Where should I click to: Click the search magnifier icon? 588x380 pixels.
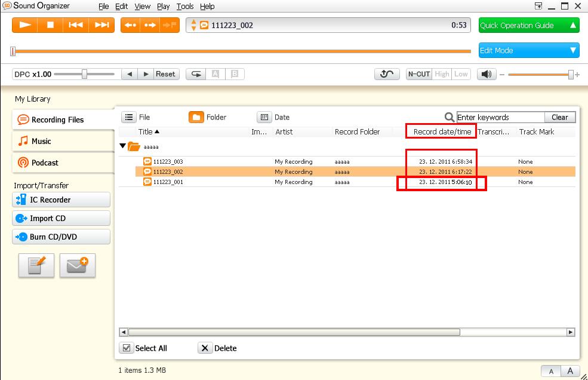(450, 117)
